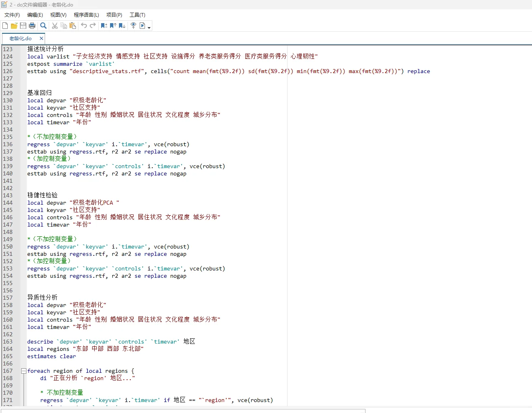The height and width of the screenshot is (413, 532).
Task: Select the 老龄化.do tab
Action: coord(20,39)
